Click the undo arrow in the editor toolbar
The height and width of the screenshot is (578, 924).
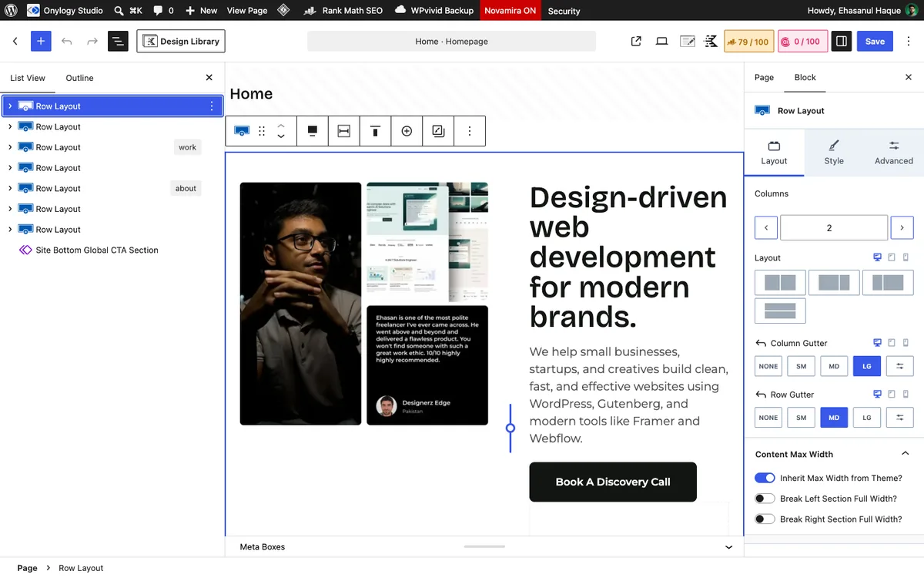click(67, 41)
